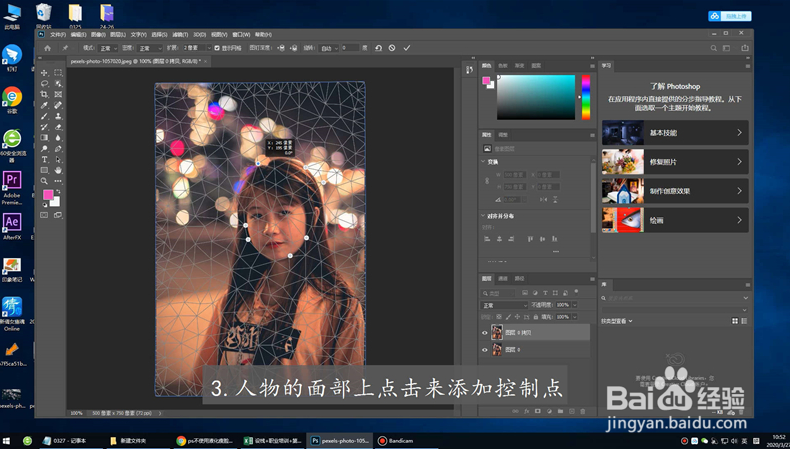Open Photoshop search icon in options bar
Screen dimensions: 790x450
pyautogui.click(x=713, y=48)
